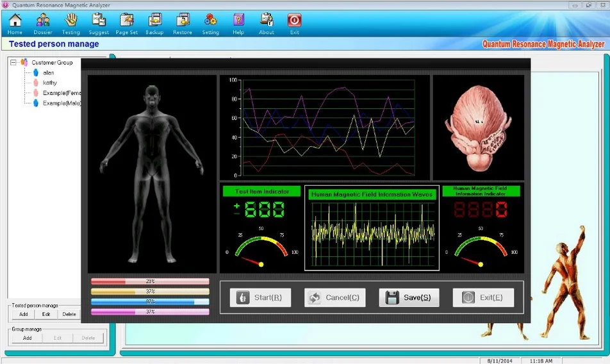This screenshot has height=364, width=610.
Task: Open the Help toolbar icon
Action: tap(238, 24)
